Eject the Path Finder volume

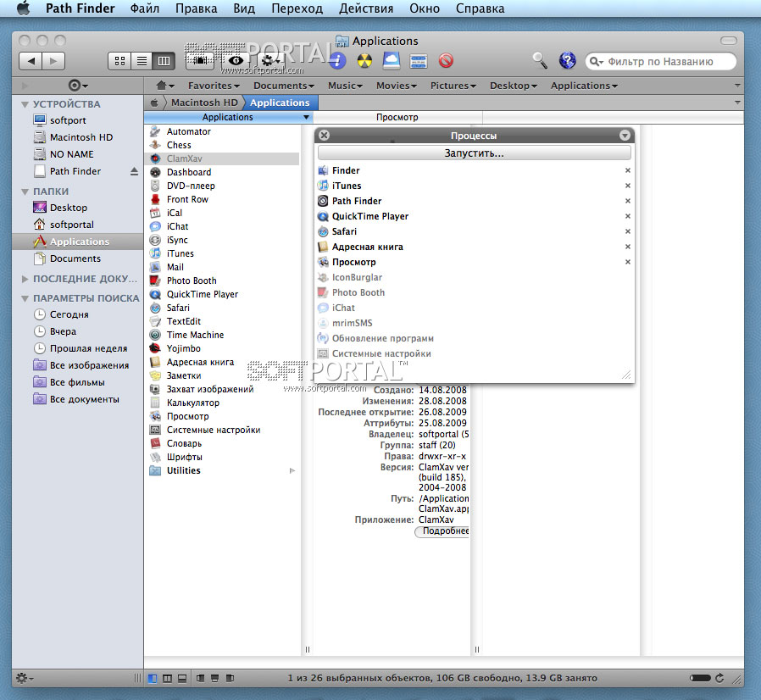[x=134, y=171]
